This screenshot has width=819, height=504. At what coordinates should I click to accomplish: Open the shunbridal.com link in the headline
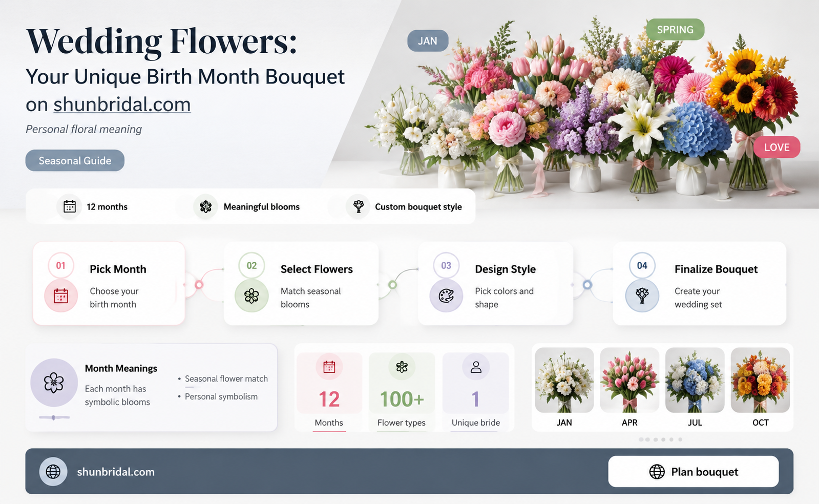[122, 104]
